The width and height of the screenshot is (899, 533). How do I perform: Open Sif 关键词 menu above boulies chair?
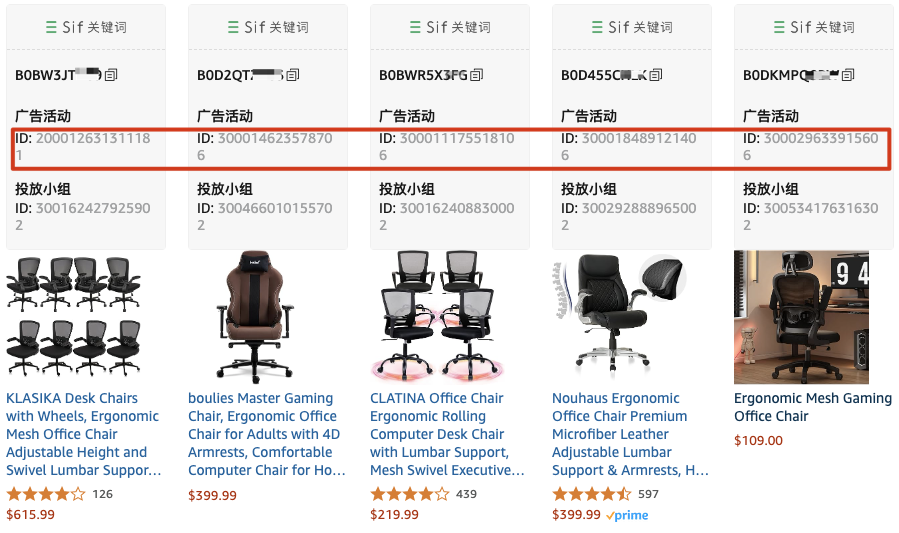(x=268, y=27)
